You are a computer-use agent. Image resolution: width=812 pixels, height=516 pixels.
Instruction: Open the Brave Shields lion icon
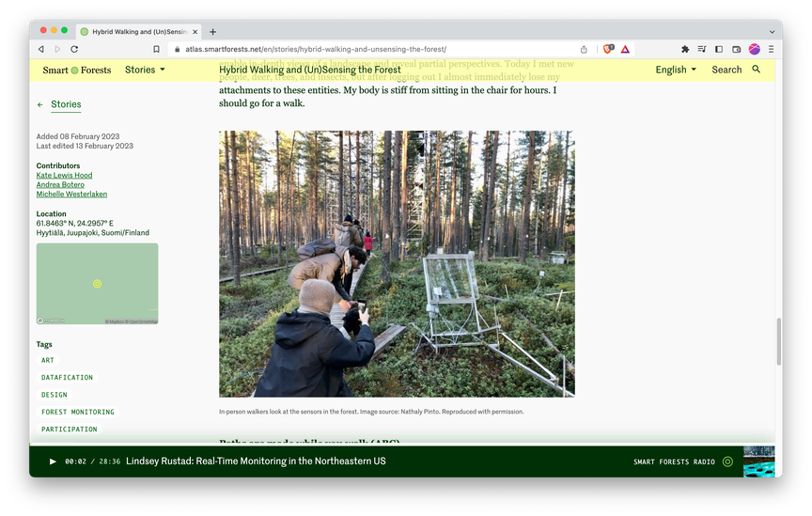[x=608, y=49]
